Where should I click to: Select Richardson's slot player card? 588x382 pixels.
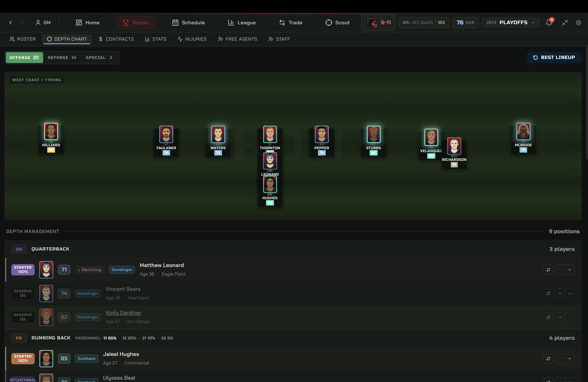(454, 153)
